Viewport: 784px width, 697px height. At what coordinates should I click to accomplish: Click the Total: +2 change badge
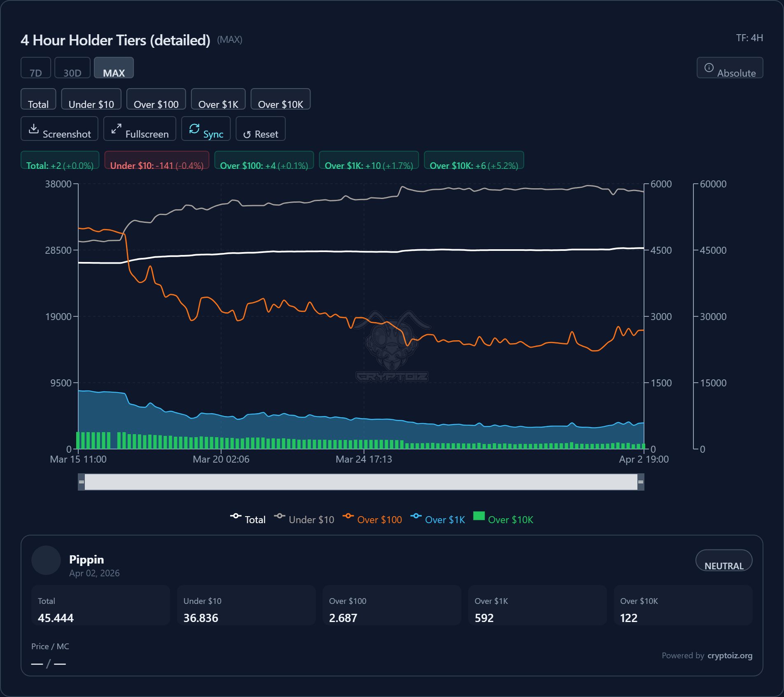click(x=60, y=160)
